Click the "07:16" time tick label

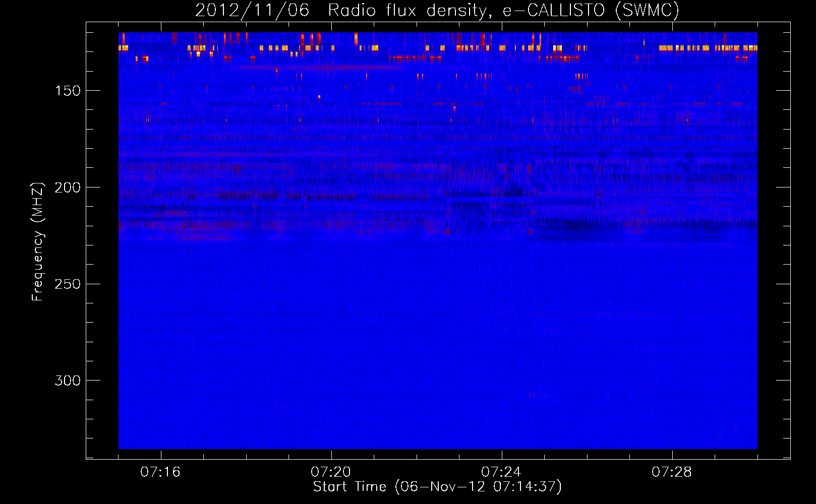click(160, 472)
